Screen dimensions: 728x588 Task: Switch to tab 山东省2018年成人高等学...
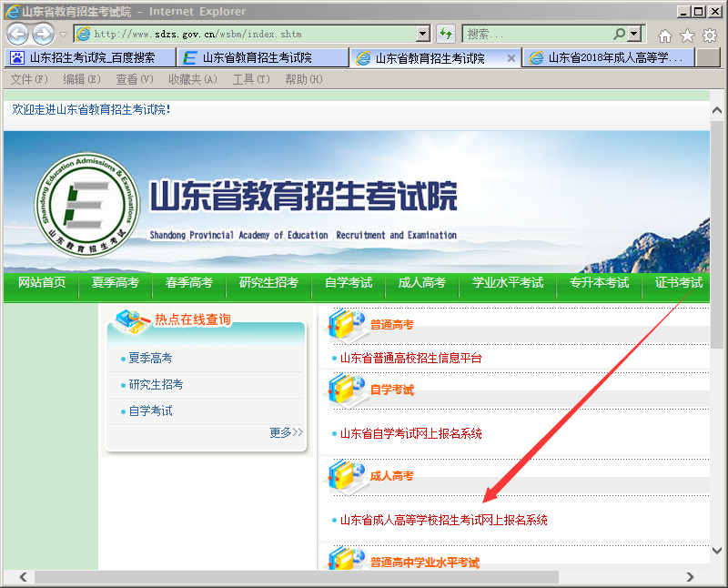pyautogui.click(x=608, y=57)
